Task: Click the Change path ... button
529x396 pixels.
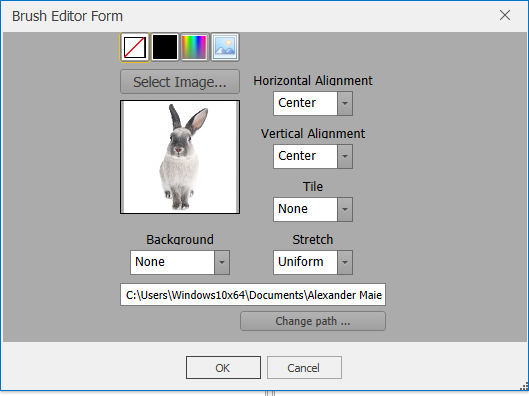Action: tap(313, 321)
